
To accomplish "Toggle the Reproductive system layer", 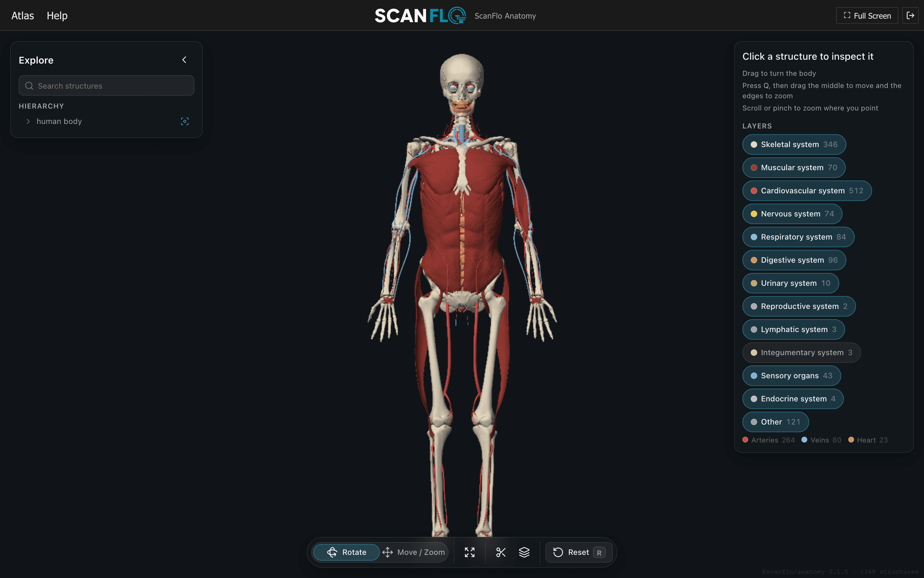I will (799, 307).
